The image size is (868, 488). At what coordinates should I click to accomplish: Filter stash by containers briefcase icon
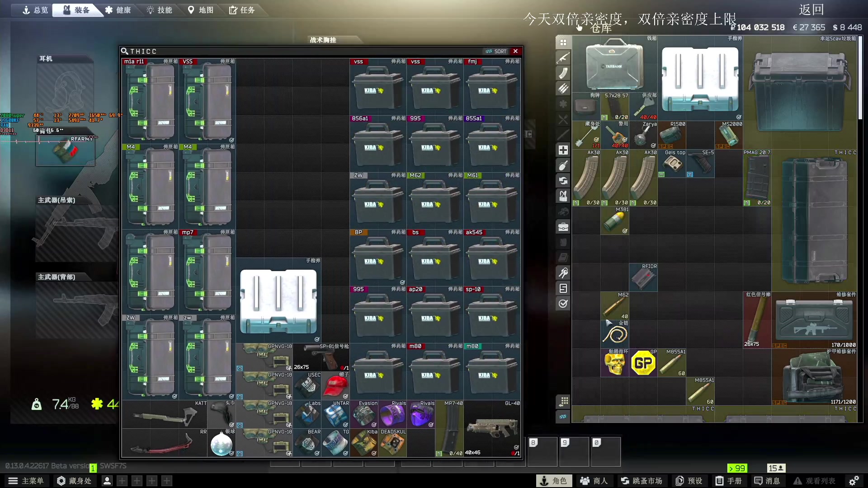pyautogui.click(x=563, y=227)
